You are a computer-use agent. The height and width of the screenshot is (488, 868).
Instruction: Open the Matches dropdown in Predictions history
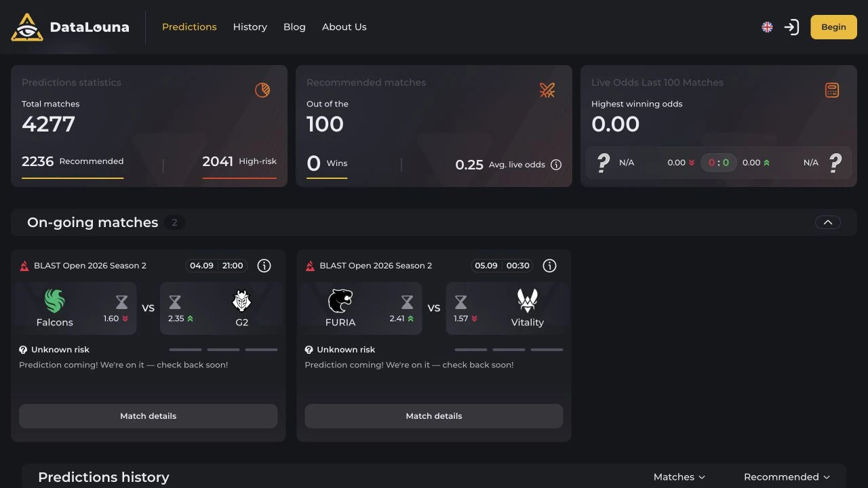679,477
